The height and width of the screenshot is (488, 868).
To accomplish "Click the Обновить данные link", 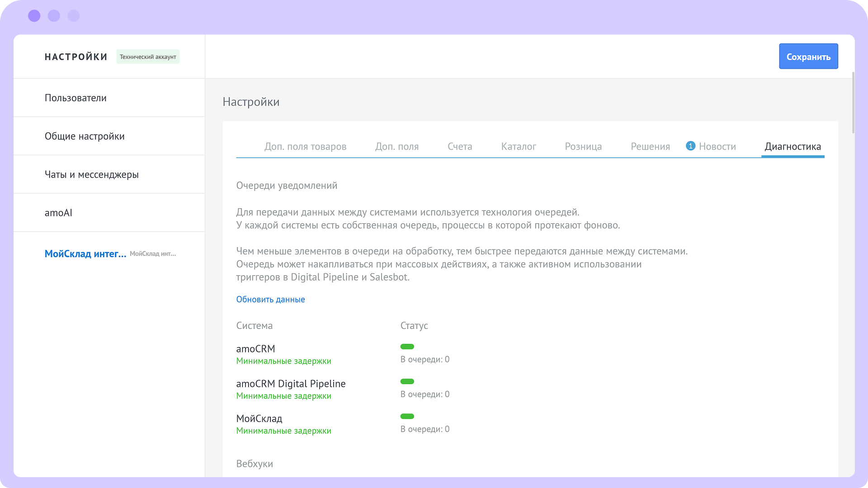I will pyautogui.click(x=270, y=299).
